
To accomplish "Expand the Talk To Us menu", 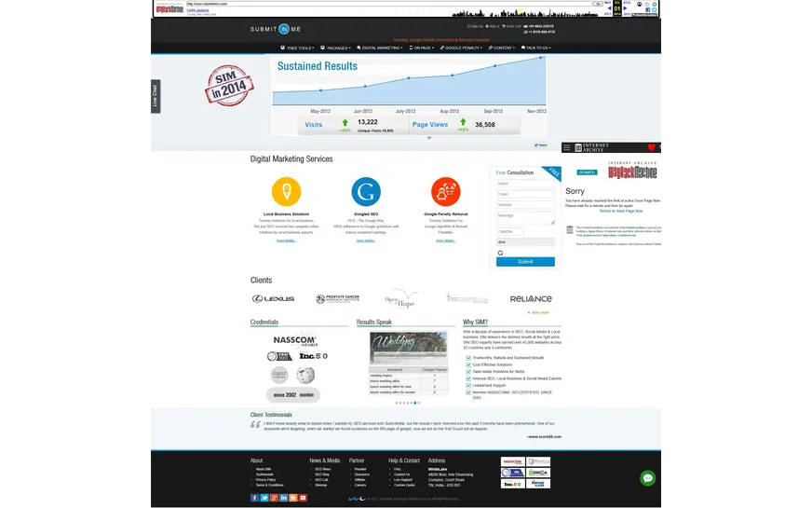I will click(x=536, y=48).
